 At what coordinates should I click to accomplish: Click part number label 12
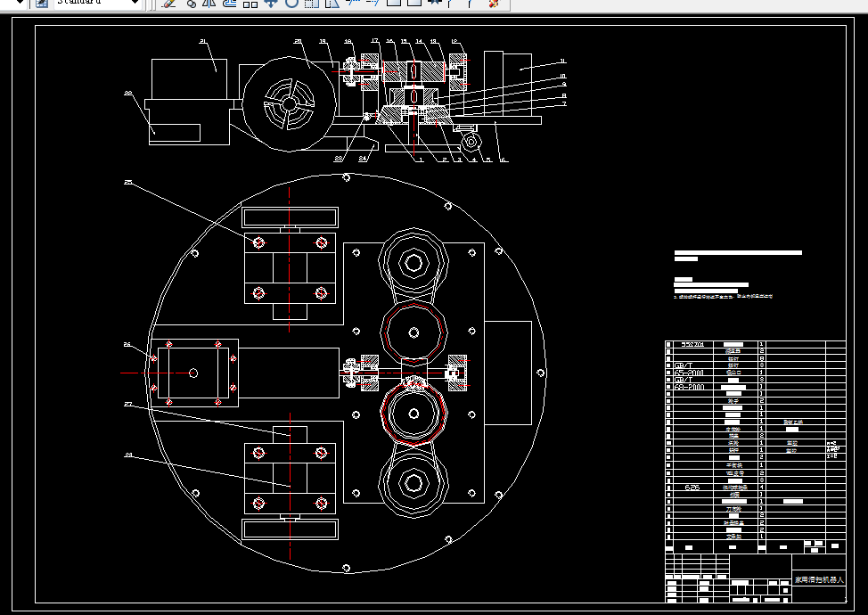(x=454, y=42)
